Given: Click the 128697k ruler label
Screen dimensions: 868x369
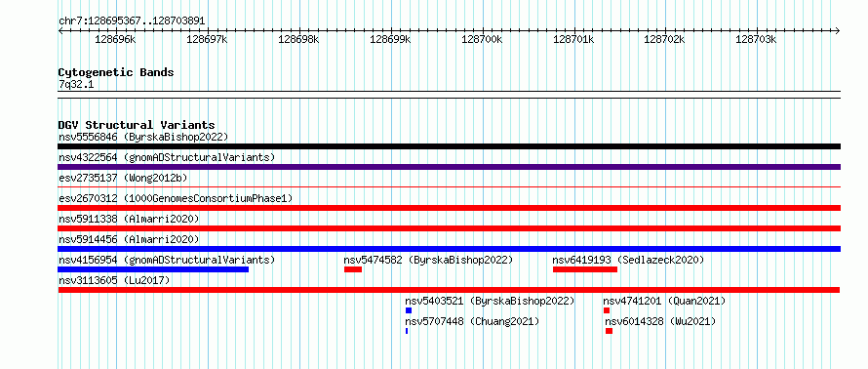Looking at the screenshot, I should point(207,39).
